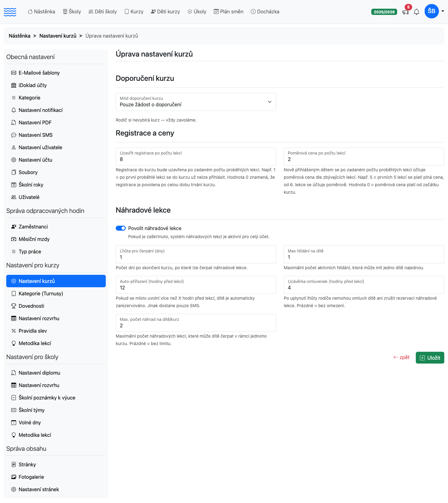Image resolution: width=448 pixels, height=503 pixels.
Task: Toggle the Povolit náhradové lekce switch
Action: click(121, 228)
